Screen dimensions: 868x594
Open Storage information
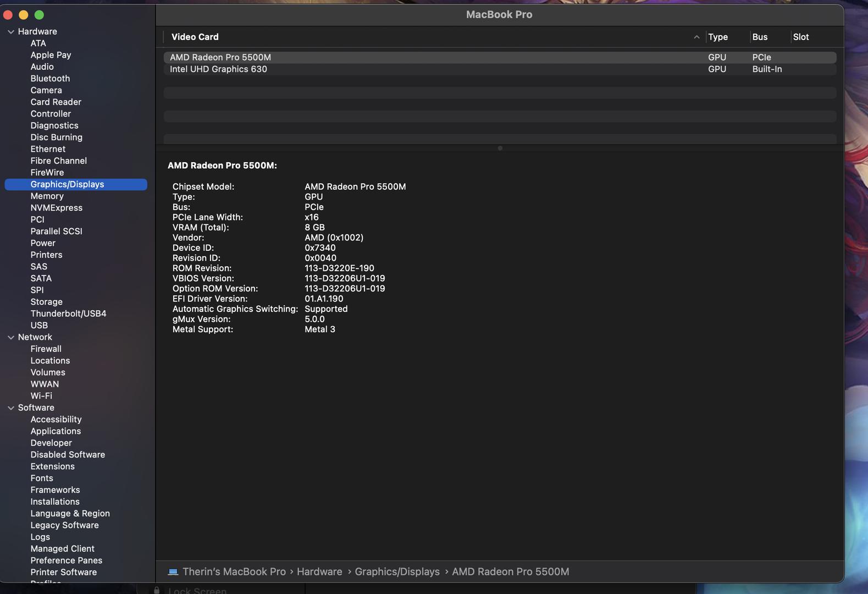(x=46, y=302)
